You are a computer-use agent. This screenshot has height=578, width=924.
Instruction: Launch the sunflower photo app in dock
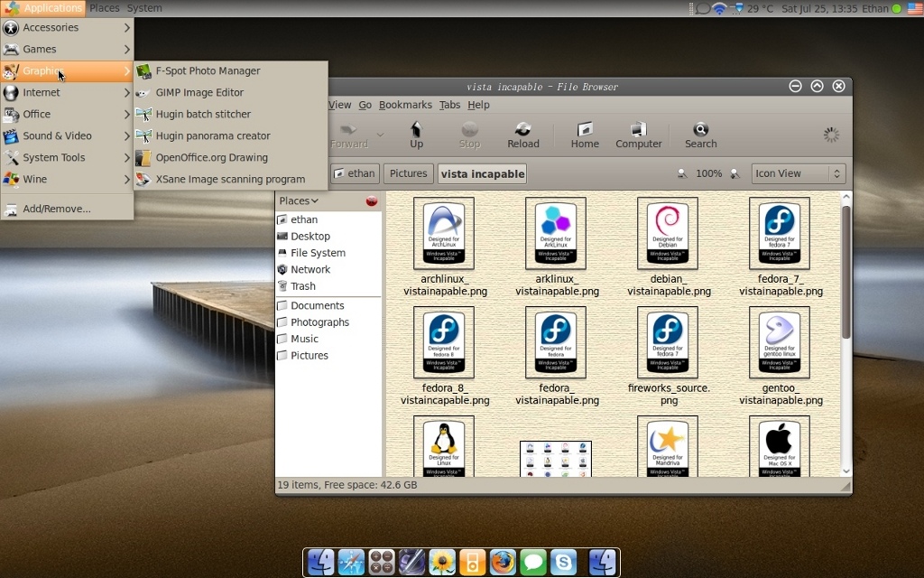[442, 562]
